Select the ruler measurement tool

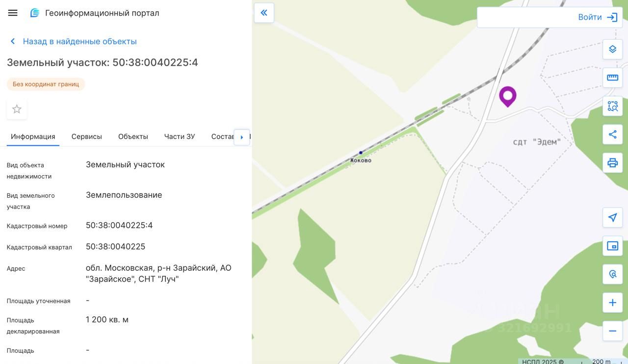(x=612, y=78)
